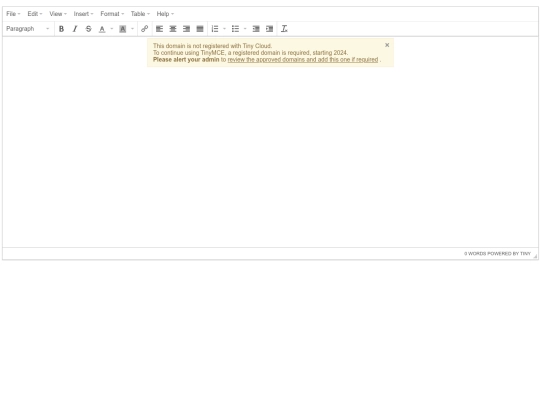
Task: Apply background highlight color
Action: (123, 29)
